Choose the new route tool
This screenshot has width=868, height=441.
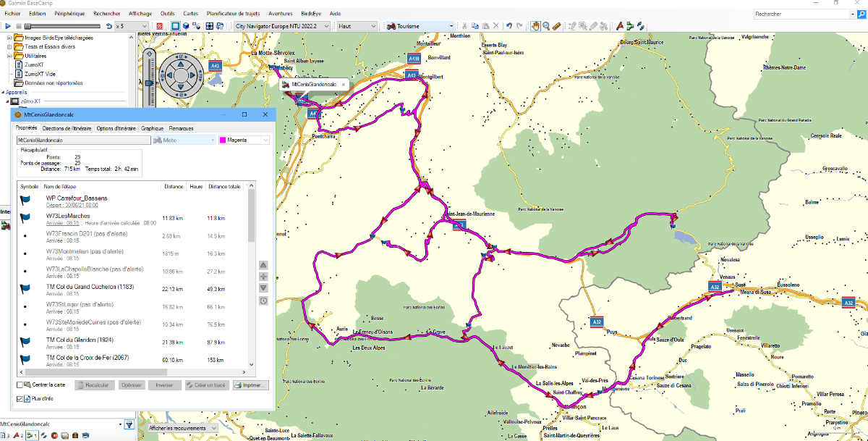pyautogui.click(x=630, y=25)
